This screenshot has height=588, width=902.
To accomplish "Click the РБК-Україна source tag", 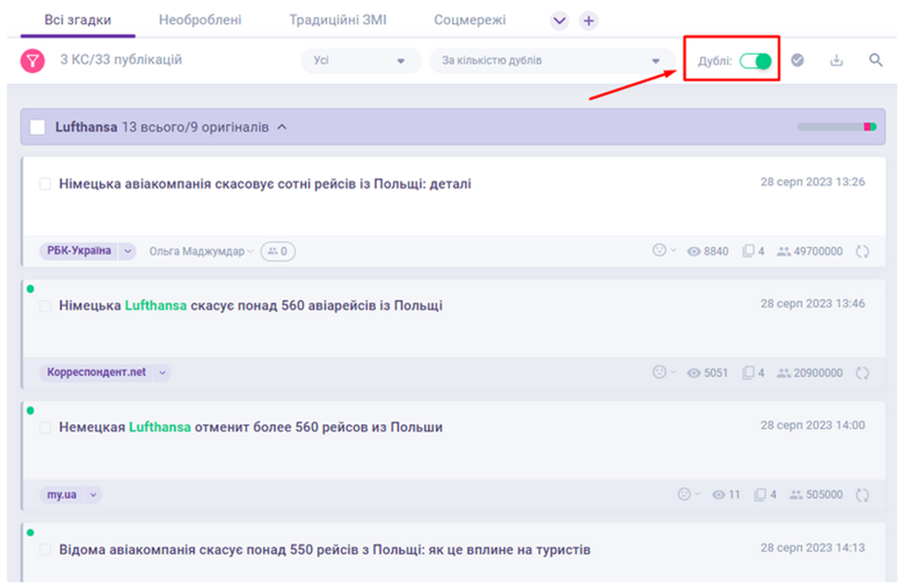I will coord(79,251).
